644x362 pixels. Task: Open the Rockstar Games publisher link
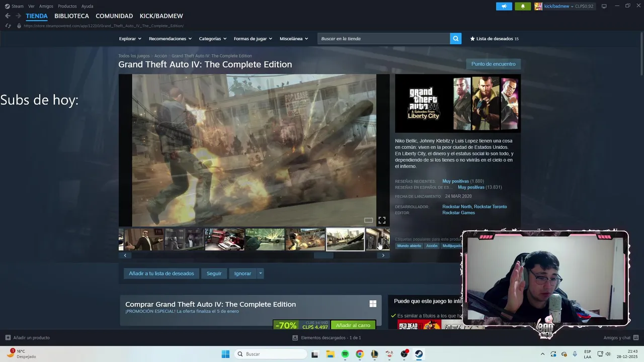[458, 213]
